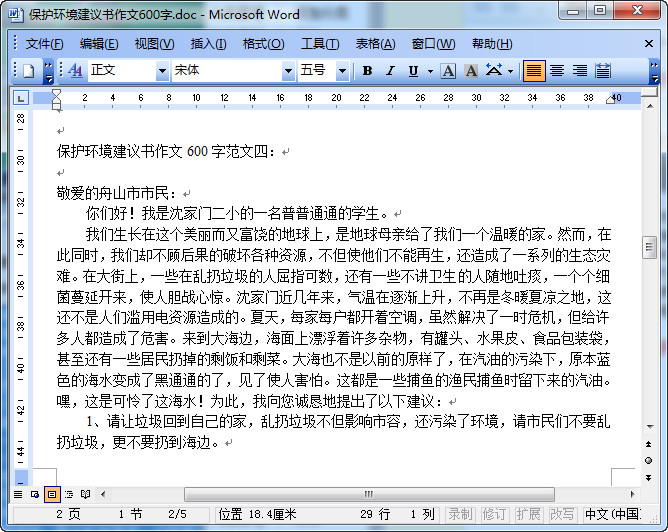
Task: Open the 格式(O) menu
Action: coord(263,44)
